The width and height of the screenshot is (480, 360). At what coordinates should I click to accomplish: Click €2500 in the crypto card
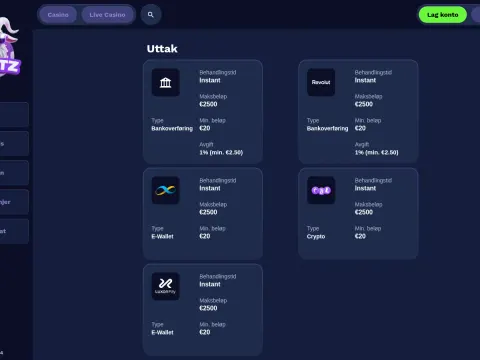[364, 212]
